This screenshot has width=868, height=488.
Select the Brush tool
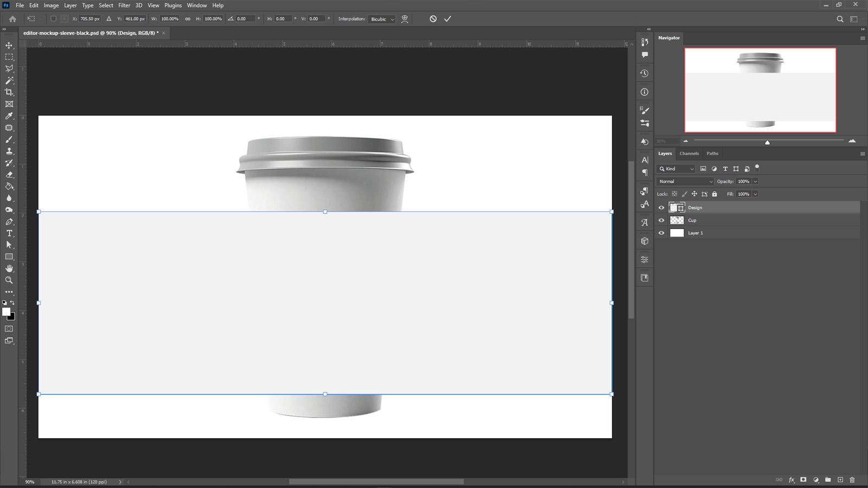[x=9, y=139]
